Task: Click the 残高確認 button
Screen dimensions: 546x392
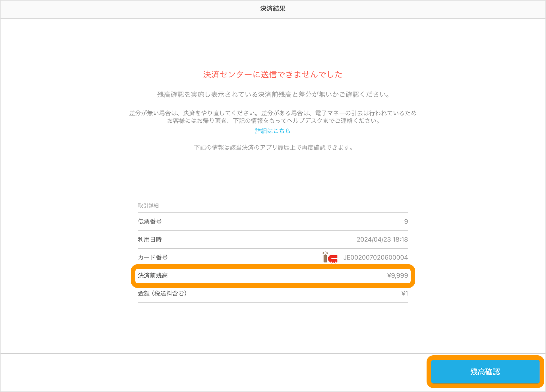Action: pos(485,372)
